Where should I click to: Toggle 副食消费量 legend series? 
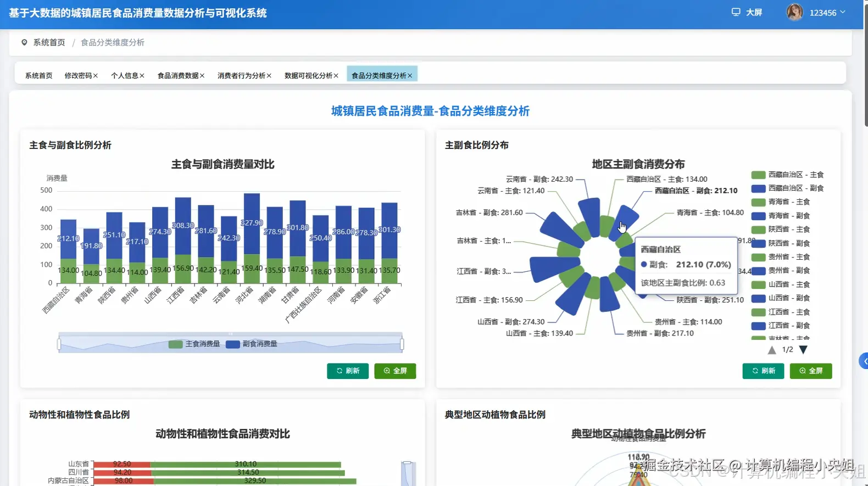coord(252,344)
